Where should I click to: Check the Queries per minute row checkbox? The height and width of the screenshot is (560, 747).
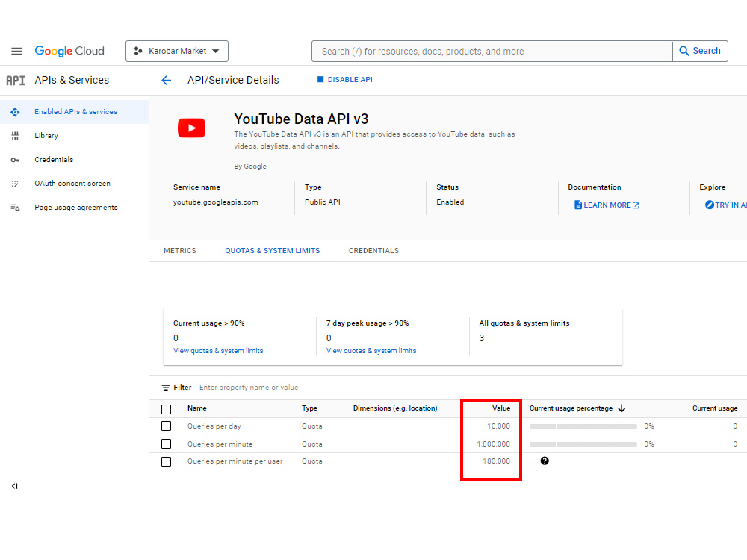point(166,444)
